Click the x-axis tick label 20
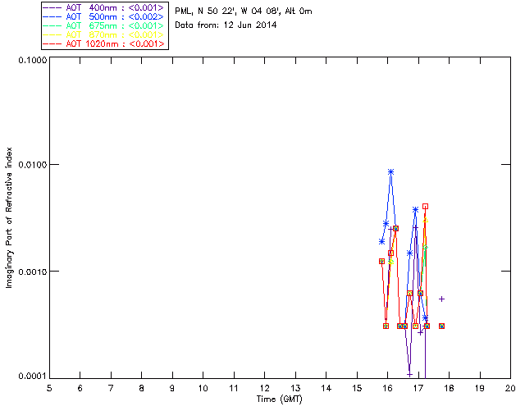This screenshot has height=420, width=525. (x=510, y=388)
